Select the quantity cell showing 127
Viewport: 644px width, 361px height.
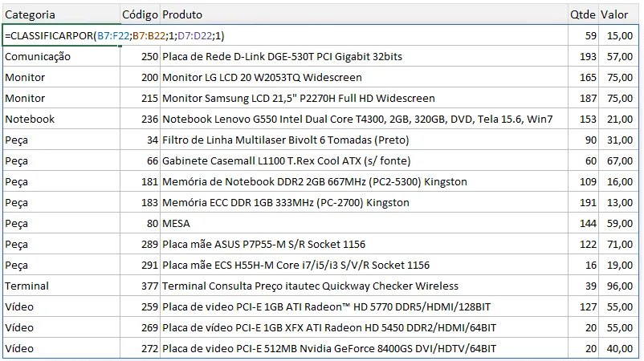(583, 306)
